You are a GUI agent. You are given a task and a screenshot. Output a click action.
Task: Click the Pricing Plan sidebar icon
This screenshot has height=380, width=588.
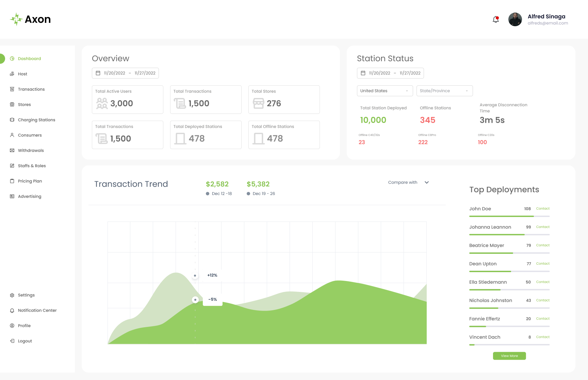[12, 181]
